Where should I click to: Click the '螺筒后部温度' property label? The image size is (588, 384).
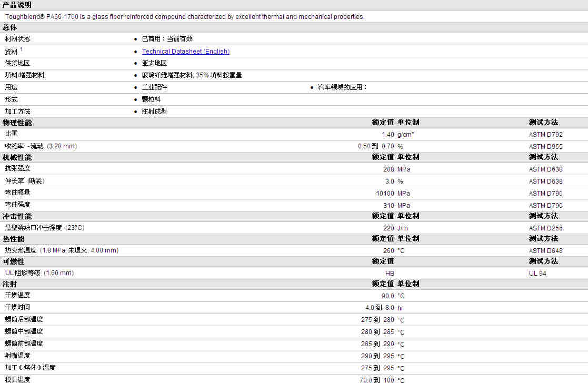[24, 319]
